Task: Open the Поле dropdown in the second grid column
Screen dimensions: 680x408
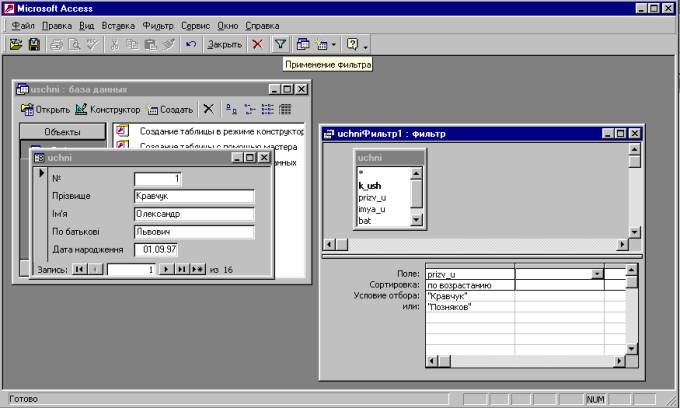Action: pyautogui.click(x=597, y=274)
